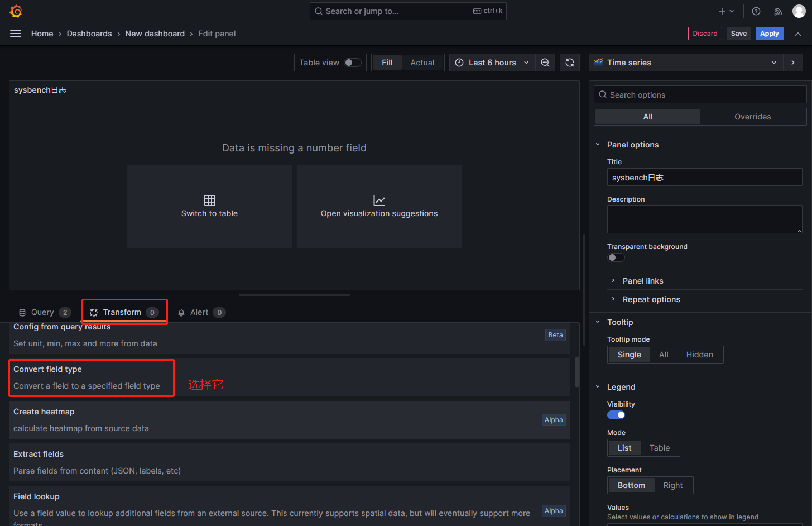Click the Time series visualization icon

click(598, 63)
